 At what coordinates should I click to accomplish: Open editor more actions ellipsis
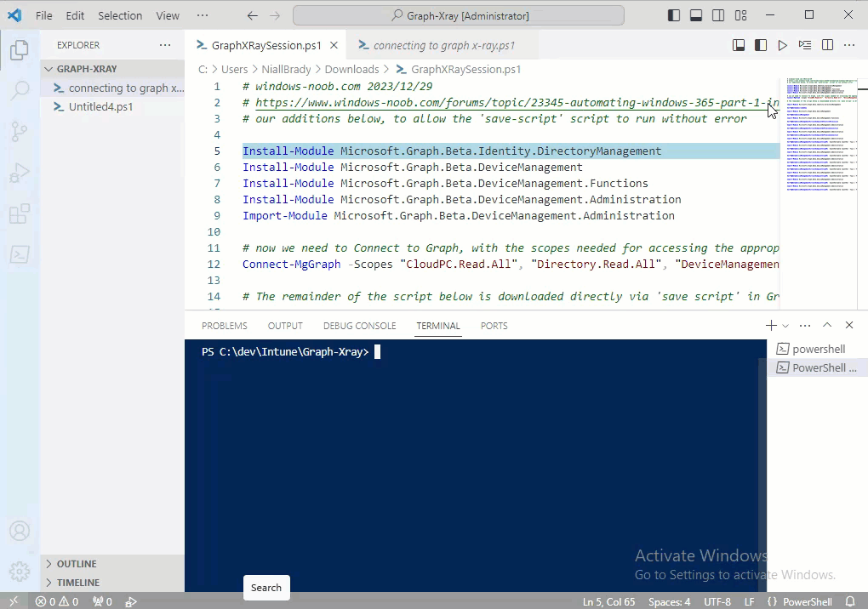pos(849,45)
